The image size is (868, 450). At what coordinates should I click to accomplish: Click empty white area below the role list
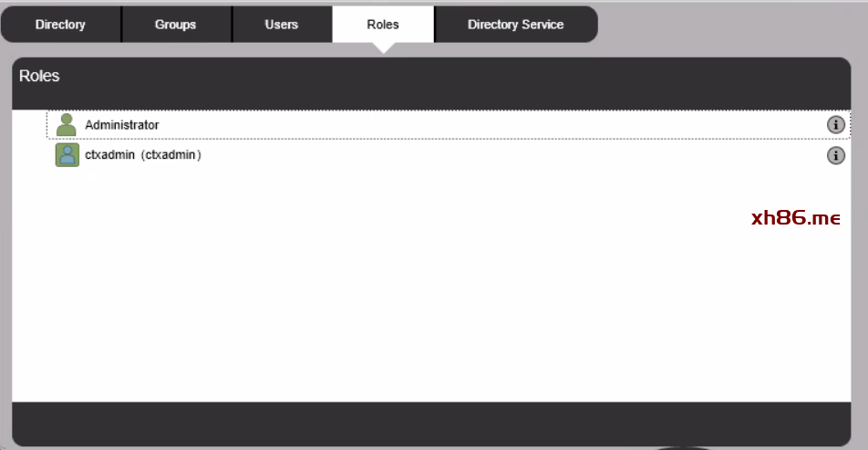(x=410, y=301)
